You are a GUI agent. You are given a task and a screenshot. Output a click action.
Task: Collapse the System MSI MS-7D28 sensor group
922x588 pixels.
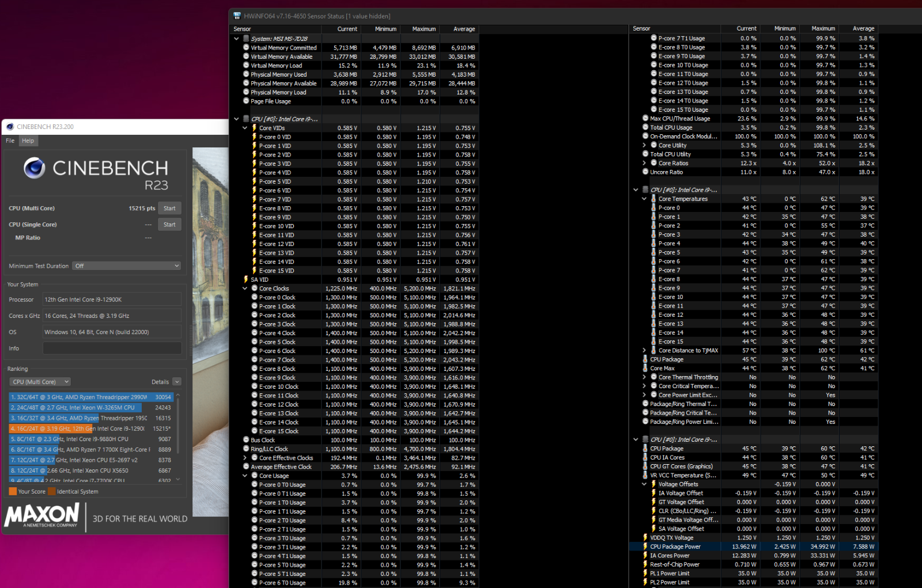tap(236, 39)
